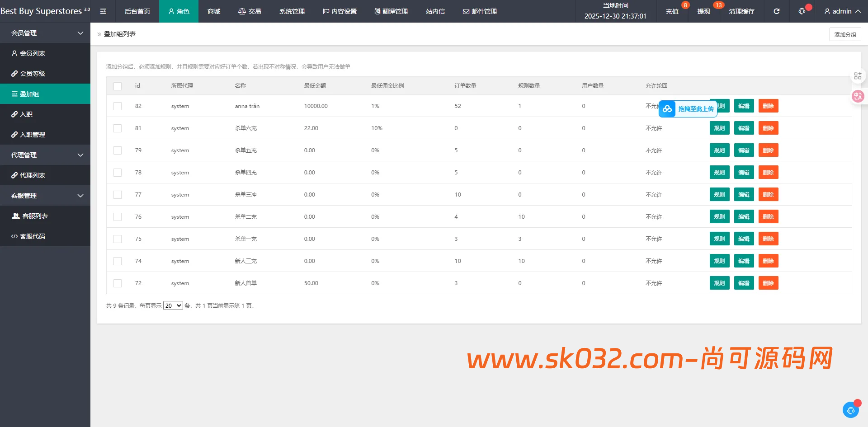The width and height of the screenshot is (868, 427).
Task: Click the 客服代码 code icon in sidebar
Action: pos(14,236)
